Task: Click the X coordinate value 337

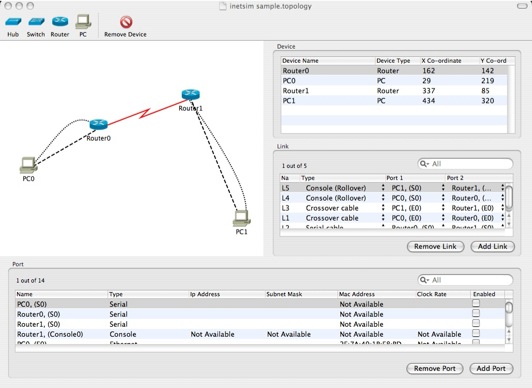Action: click(x=429, y=91)
